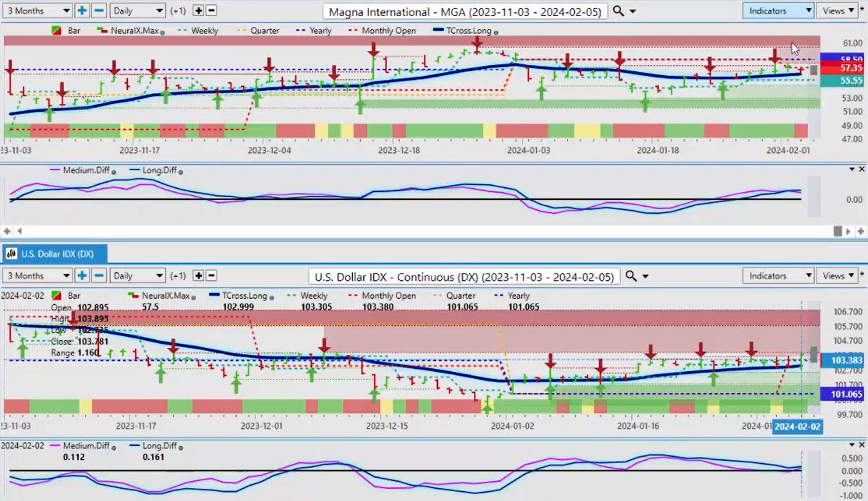Image resolution: width=868 pixels, height=501 pixels.
Task: Click the plus icon left of MGA scrollbar
Action: [7, 231]
